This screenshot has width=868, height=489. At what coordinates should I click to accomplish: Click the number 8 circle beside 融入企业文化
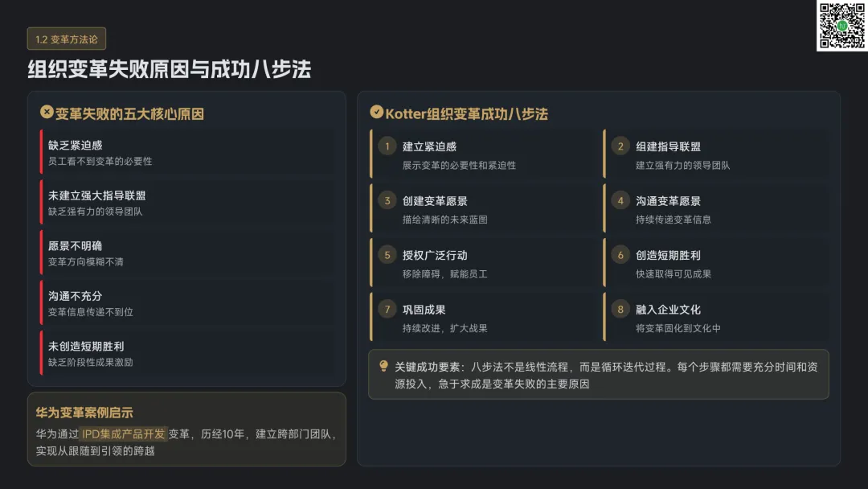pos(620,310)
